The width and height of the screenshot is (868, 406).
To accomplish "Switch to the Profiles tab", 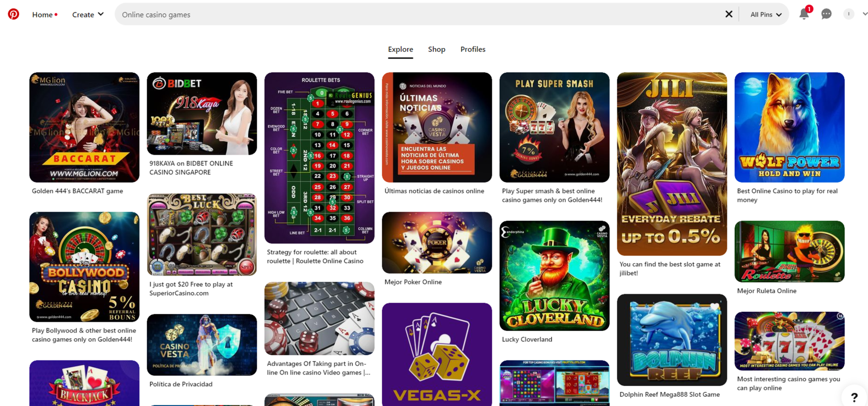I will click(x=473, y=49).
